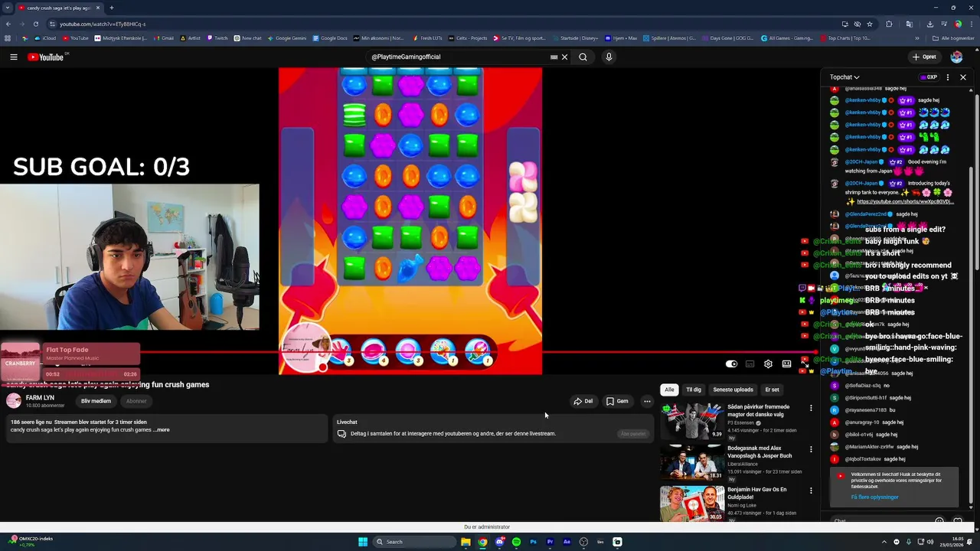This screenshot has height=551, width=980.
Task: Start voice search with the microphone
Action: [x=609, y=57]
